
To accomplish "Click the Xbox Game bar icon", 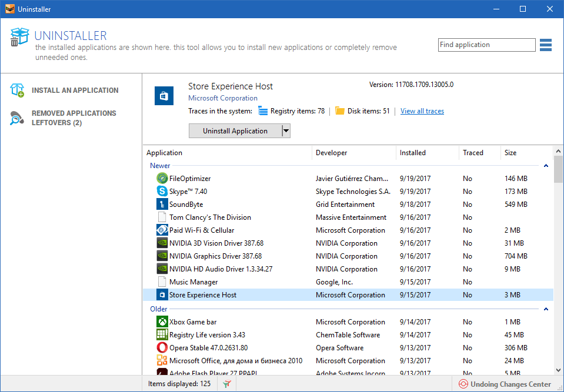I will click(x=162, y=321).
